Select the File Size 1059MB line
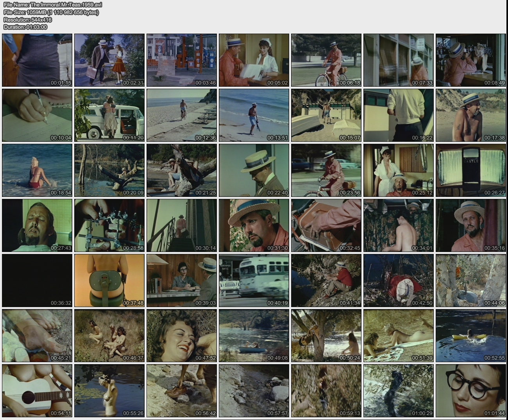The image size is (508, 420). [x=51, y=12]
